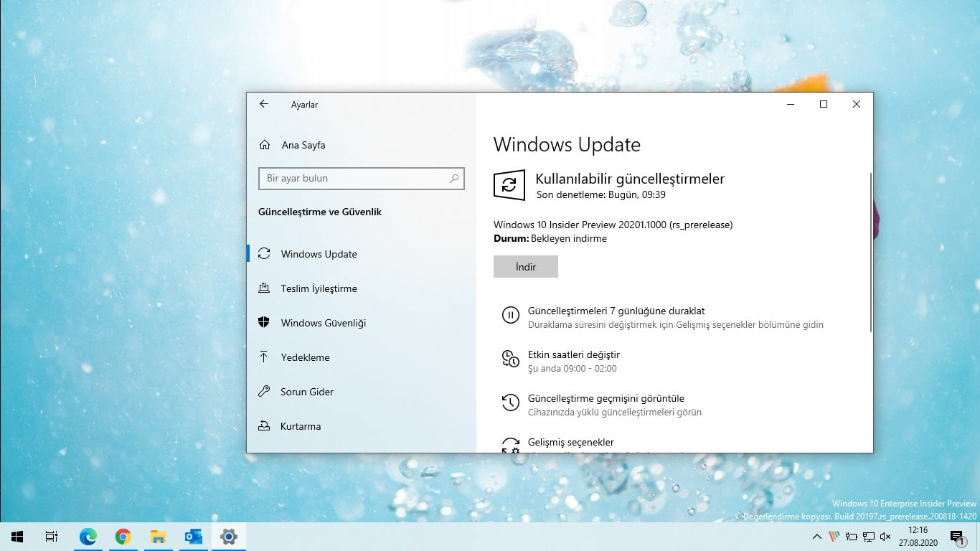Open the muted volume tray icon
The image size is (980, 551).
tap(885, 537)
